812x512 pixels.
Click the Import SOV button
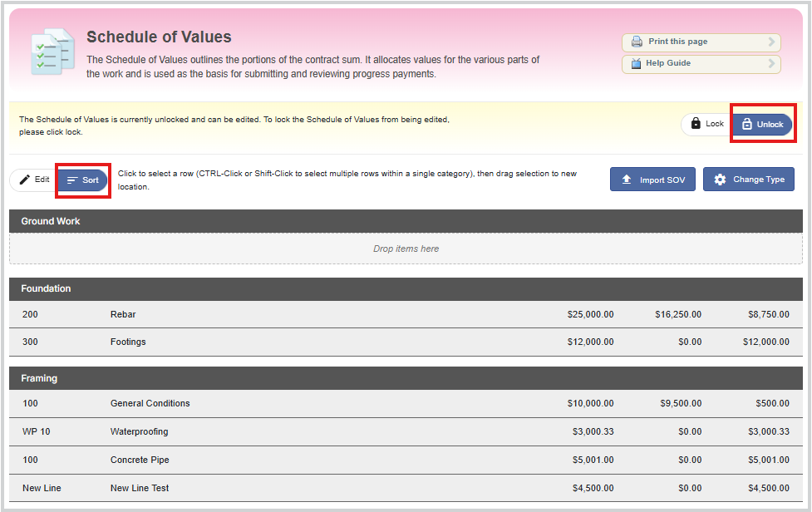pyautogui.click(x=652, y=180)
